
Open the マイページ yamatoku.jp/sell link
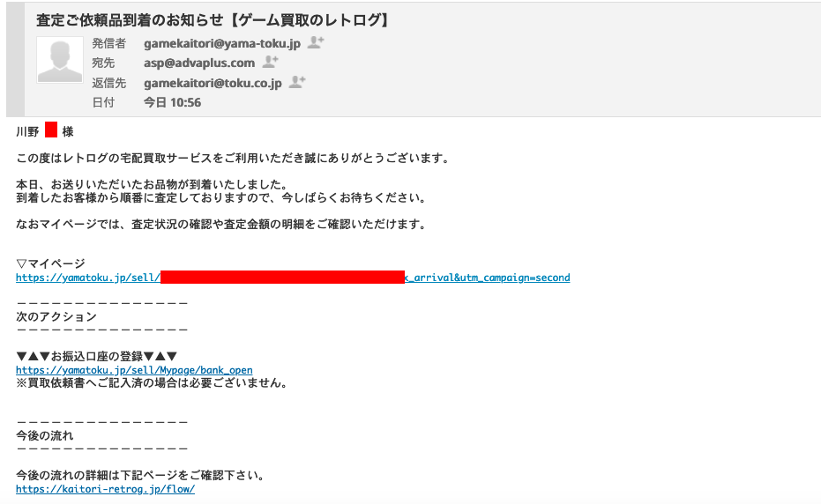point(293,278)
